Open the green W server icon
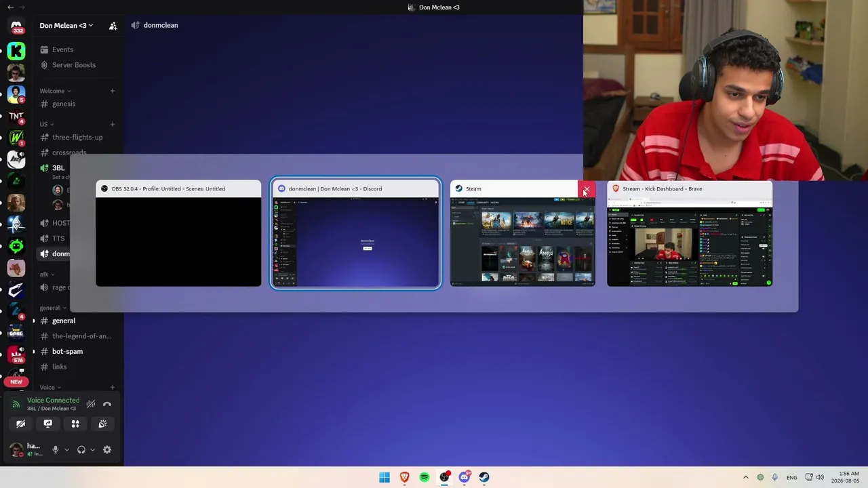 16,138
